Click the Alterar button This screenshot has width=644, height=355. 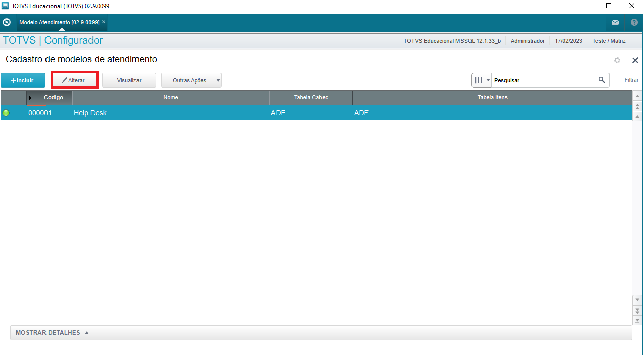click(74, 80)
